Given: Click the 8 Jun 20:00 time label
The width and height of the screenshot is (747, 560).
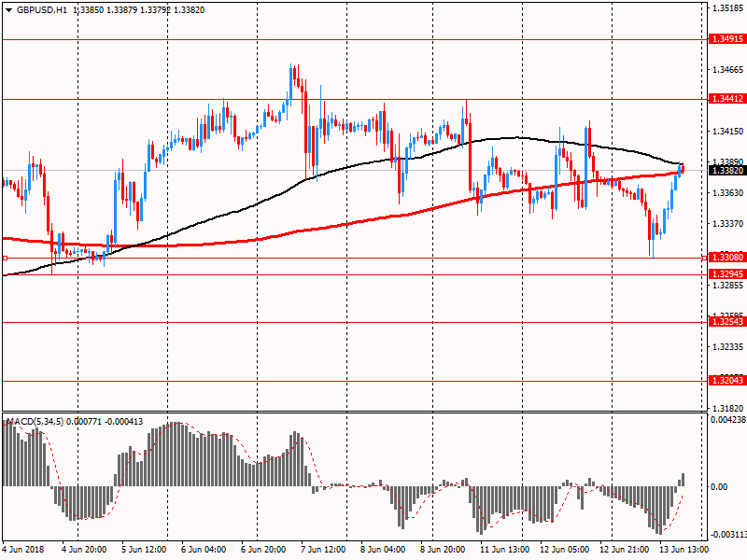Looking at the screenshot, I should pyautogui.click(x=443, y=550).
